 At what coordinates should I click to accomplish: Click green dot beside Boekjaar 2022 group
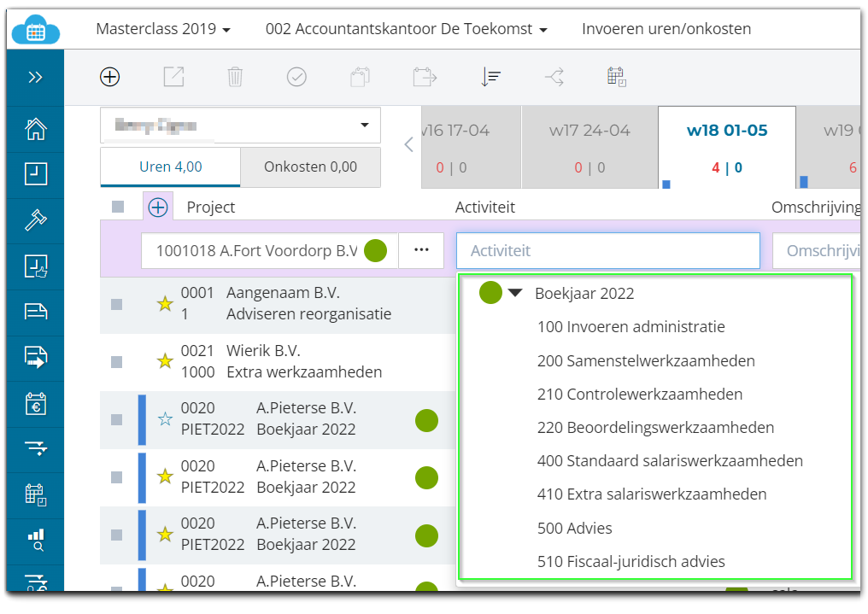[x=490, y=293]
